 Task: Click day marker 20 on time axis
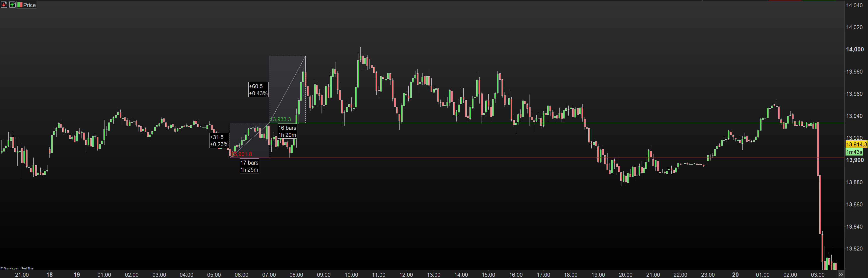(x=735, y=275)
